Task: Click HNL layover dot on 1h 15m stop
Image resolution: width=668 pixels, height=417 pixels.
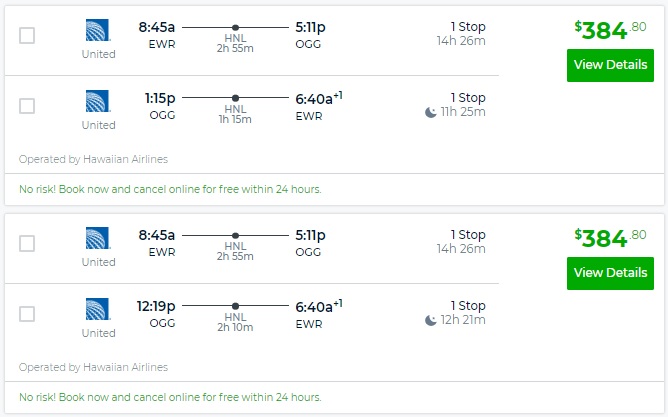Action: (235, 98)
